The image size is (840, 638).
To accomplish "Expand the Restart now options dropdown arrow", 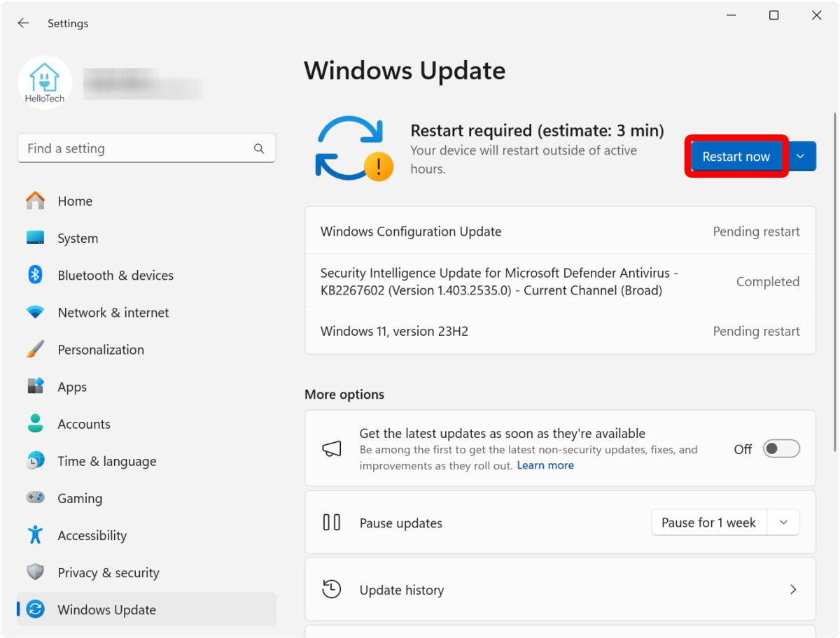I will click(801, 157).
